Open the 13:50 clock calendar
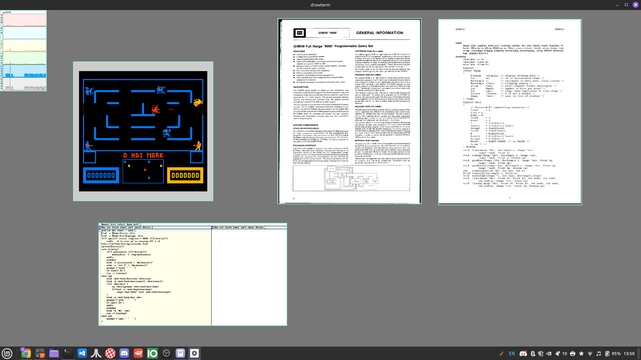This screenshot has width=641, height=360. point(629,353)
